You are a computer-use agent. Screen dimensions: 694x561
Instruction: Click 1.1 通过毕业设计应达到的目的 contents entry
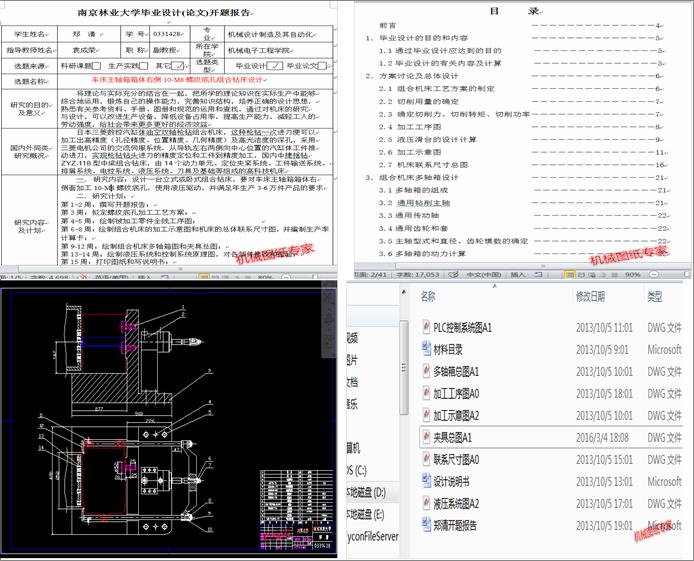click(x=440, y=51)
